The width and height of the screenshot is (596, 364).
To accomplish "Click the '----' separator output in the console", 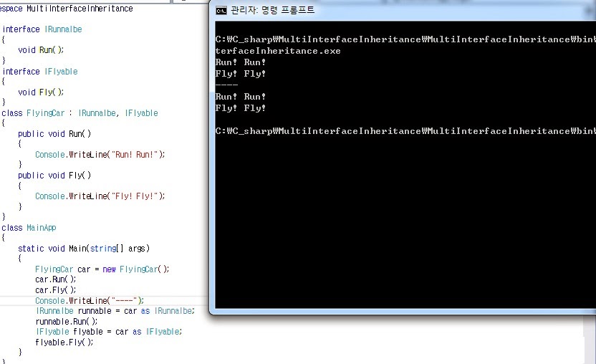I will click(226, 85).
